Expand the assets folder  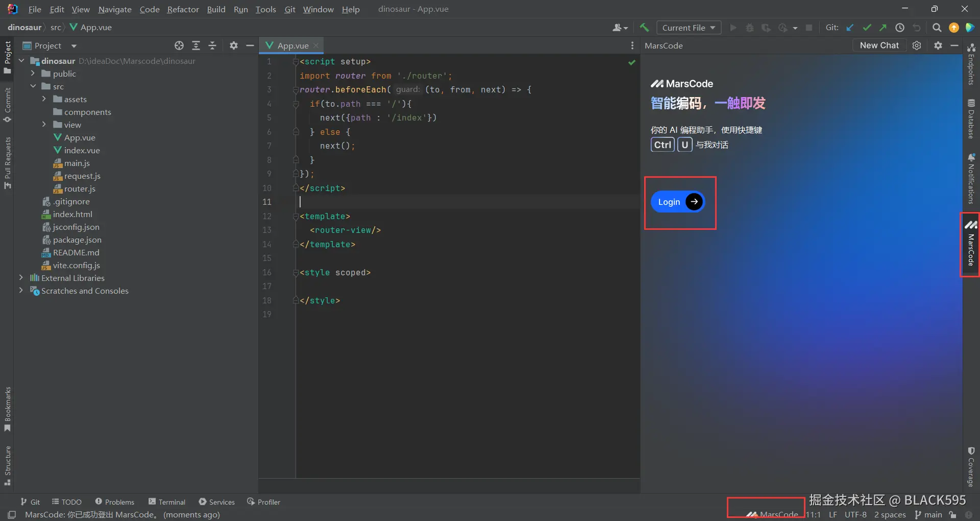(x=44, y=99)
